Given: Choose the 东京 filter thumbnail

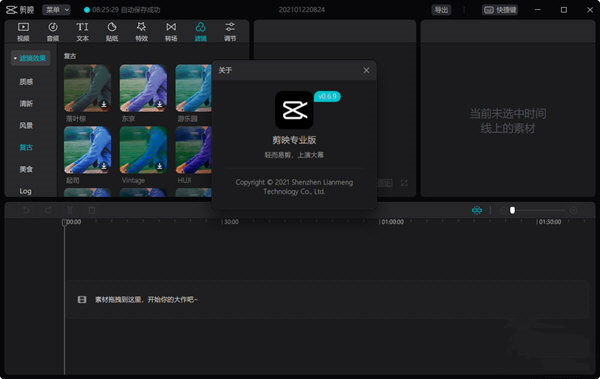Looking at the screenshot, I should (x=143, y=88).
